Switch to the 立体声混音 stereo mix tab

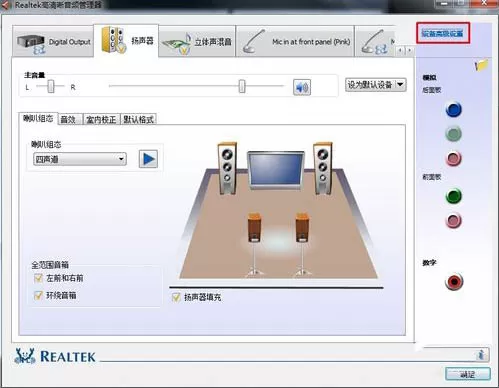[197, 42]
